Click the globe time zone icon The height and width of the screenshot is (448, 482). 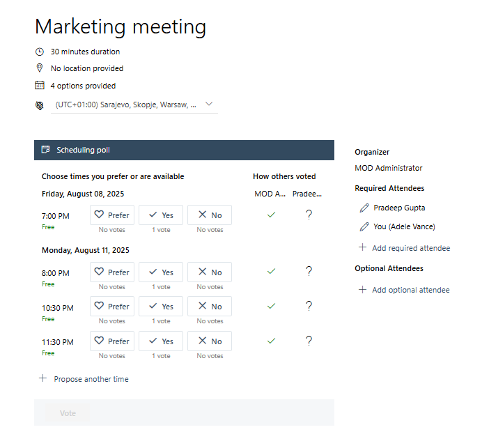[x=39, y=105]
